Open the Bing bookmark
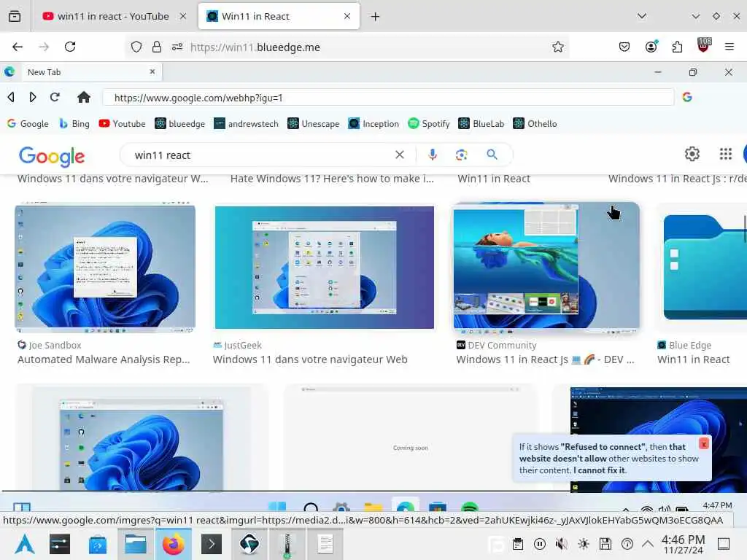Image resolution: width=747 pixels, height=560 pixels. pyautogui.click(x=74, y=124)
